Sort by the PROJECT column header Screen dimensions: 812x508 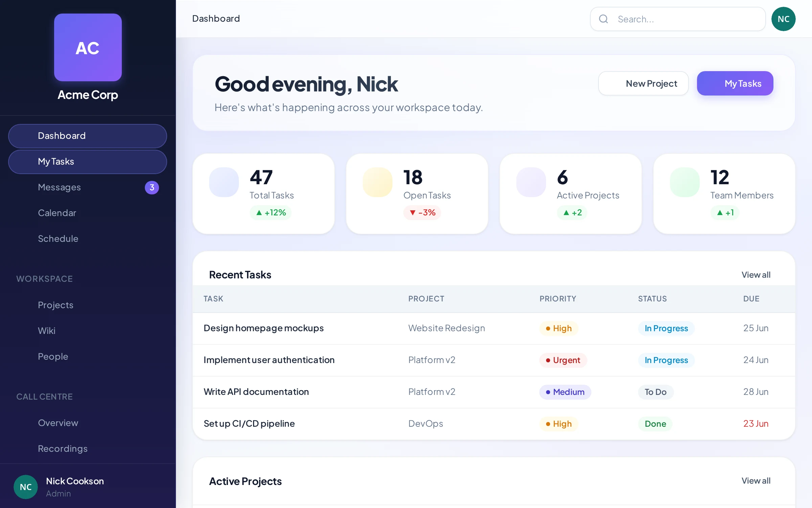coord(426,299)
